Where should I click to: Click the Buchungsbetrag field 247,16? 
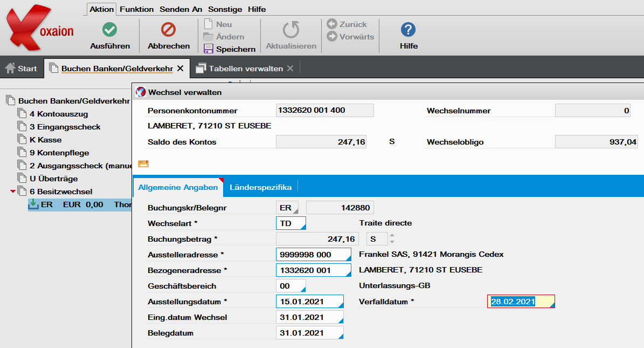(x=317, y=239)
